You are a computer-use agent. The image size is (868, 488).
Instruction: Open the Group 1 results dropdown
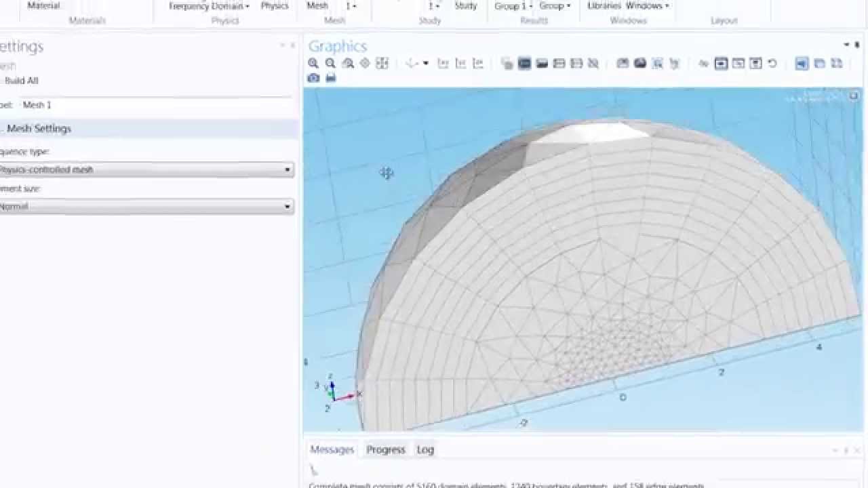point(513,5)
